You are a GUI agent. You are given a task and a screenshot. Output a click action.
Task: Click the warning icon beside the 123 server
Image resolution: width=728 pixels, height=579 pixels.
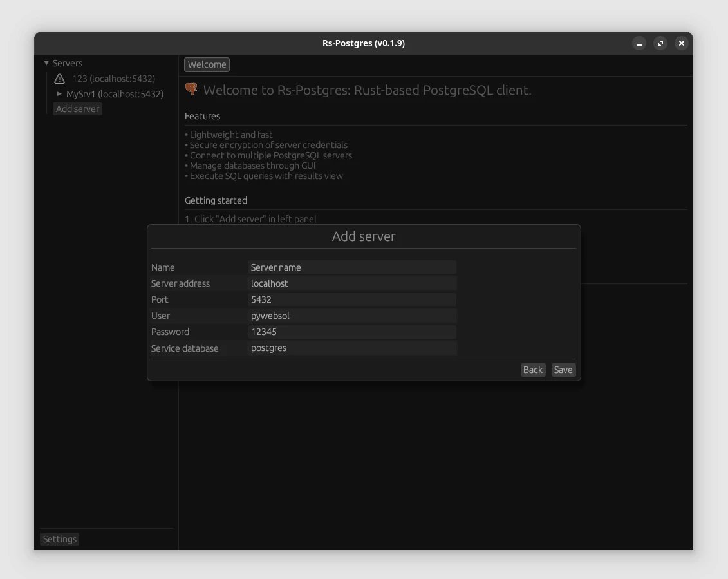(59, 78)
